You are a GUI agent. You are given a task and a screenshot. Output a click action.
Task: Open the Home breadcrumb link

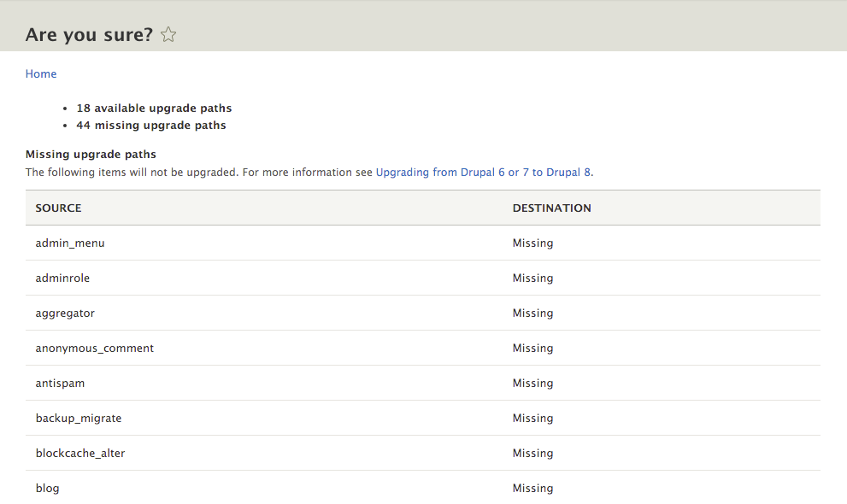(x=41, y=74)
